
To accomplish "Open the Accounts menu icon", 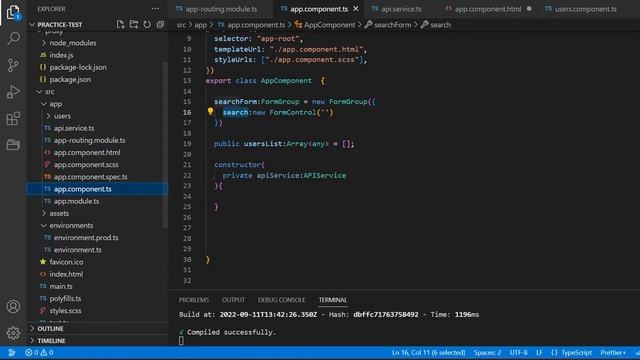I will 13,307.
